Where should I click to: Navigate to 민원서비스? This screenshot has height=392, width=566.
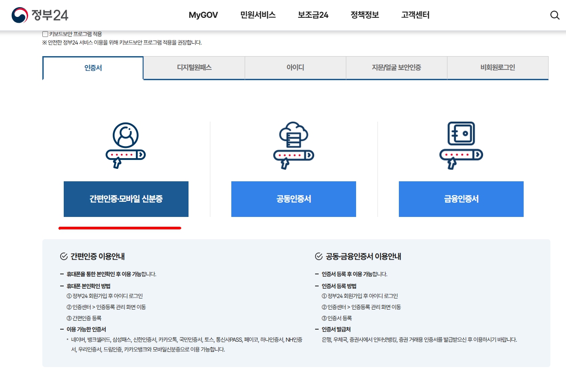click(258, 15)
